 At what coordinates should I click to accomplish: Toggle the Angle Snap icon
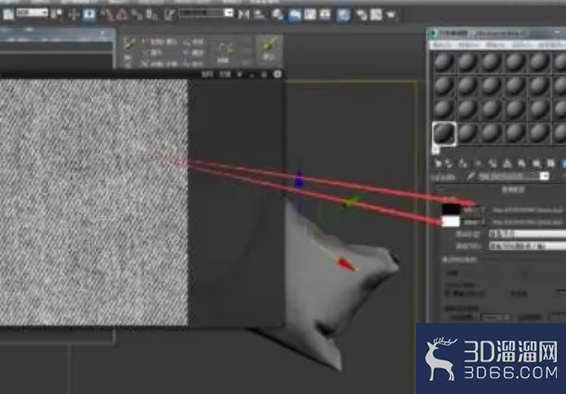(122, 15)
